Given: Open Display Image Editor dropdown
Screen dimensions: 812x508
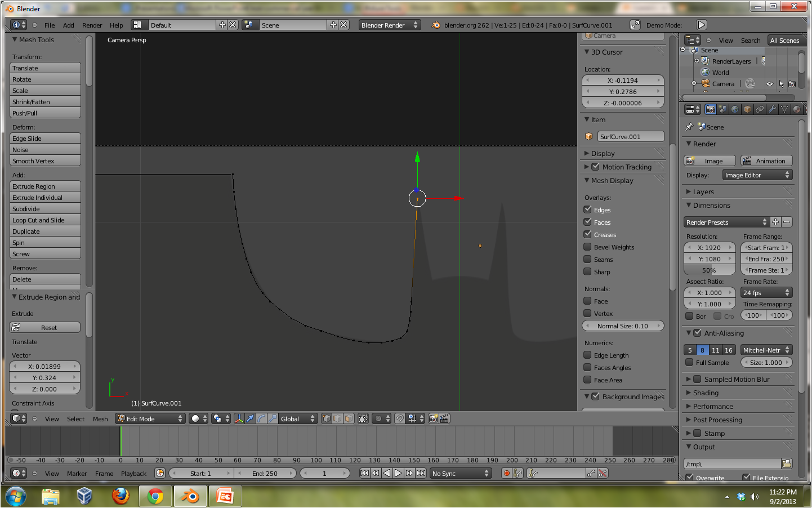Looking at the screenshot, I should point(757,175).
